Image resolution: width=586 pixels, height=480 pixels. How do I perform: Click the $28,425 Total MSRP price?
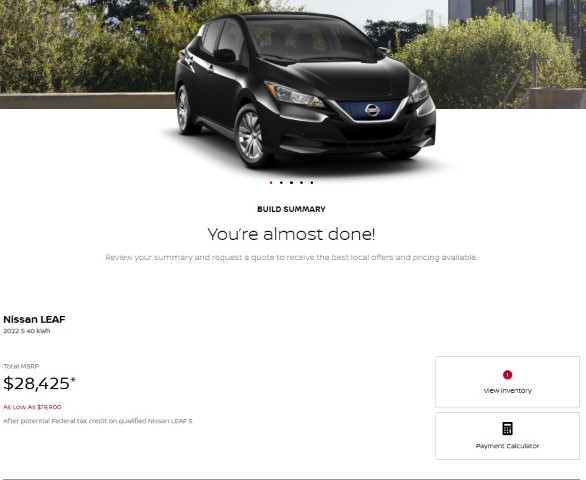(x=36, y=384)
